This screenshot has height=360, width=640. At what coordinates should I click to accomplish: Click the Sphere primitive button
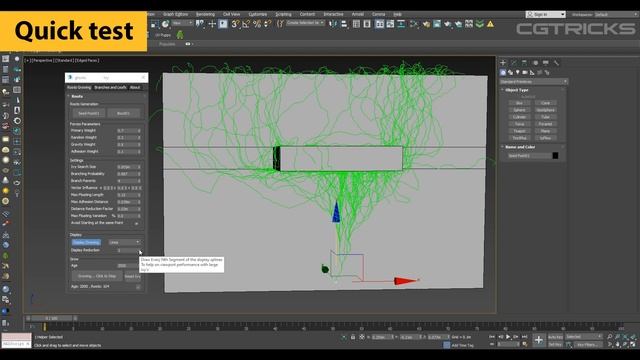[x=519, y=110]
